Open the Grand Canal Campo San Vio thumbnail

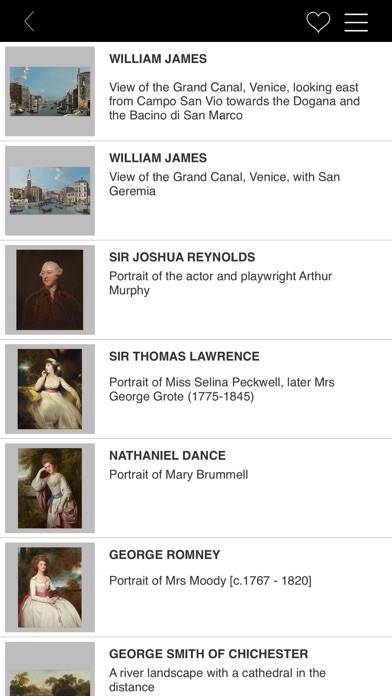(50, 91)
